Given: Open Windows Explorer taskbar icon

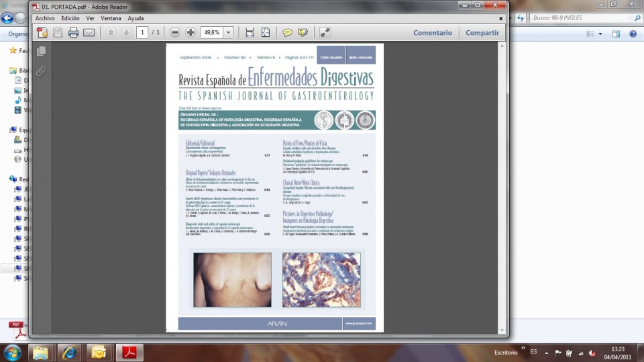Looking at the screenshot, I should point(40,353).
